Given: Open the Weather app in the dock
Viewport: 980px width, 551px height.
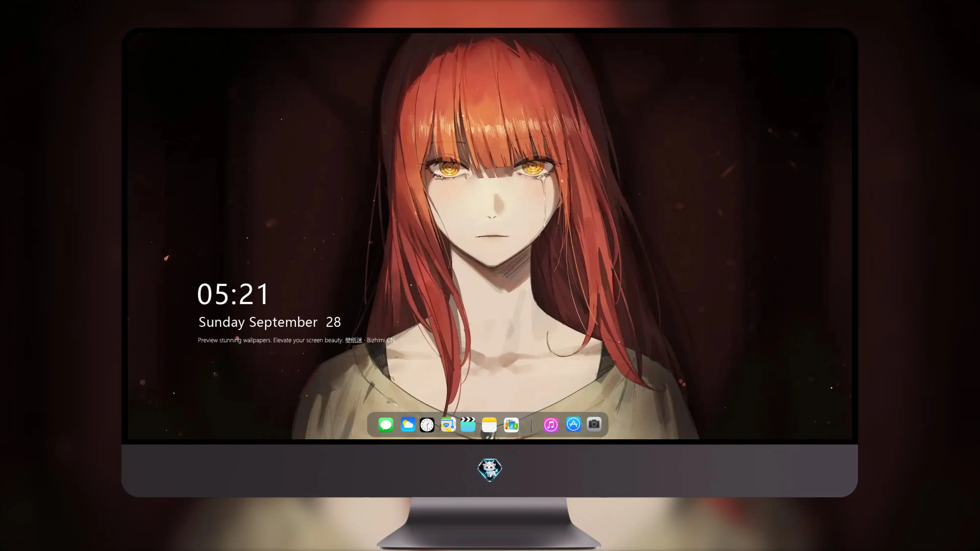Looking at the screenshot, I should (x=408, y=424).
